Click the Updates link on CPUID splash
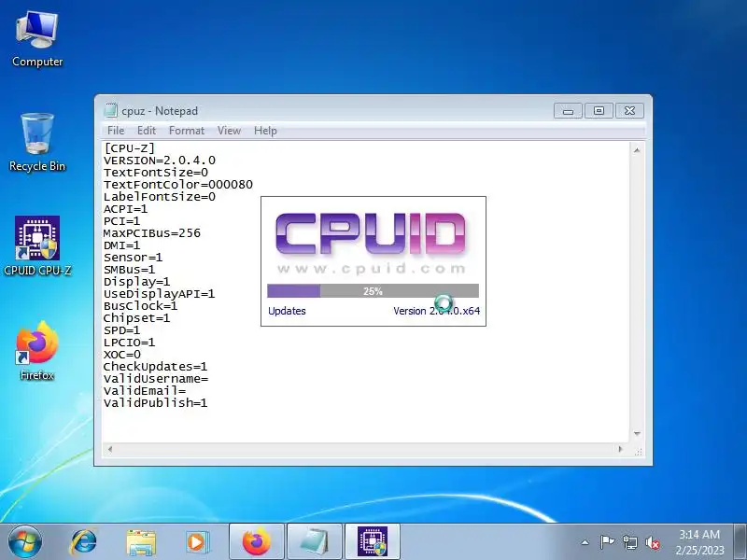Screen dimensions: 747x560 click(287, 311)
